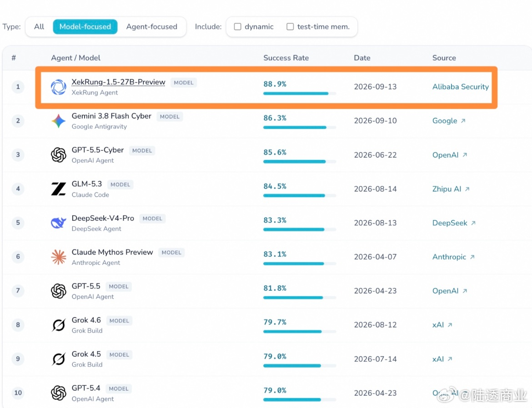Click the MODEL badge beside Claude Mythos Preview
The image size is (532, 408).
tap(171, 252)
